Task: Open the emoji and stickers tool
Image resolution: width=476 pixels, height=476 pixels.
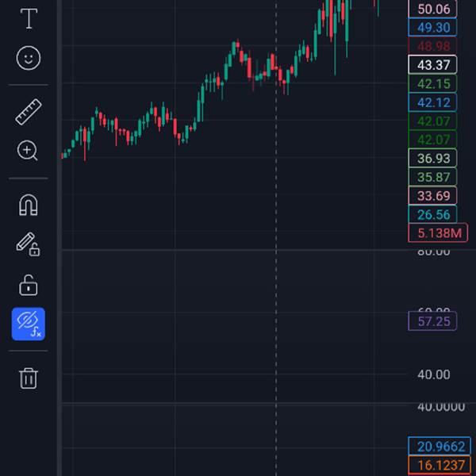Action: click(x=29, y=58)
